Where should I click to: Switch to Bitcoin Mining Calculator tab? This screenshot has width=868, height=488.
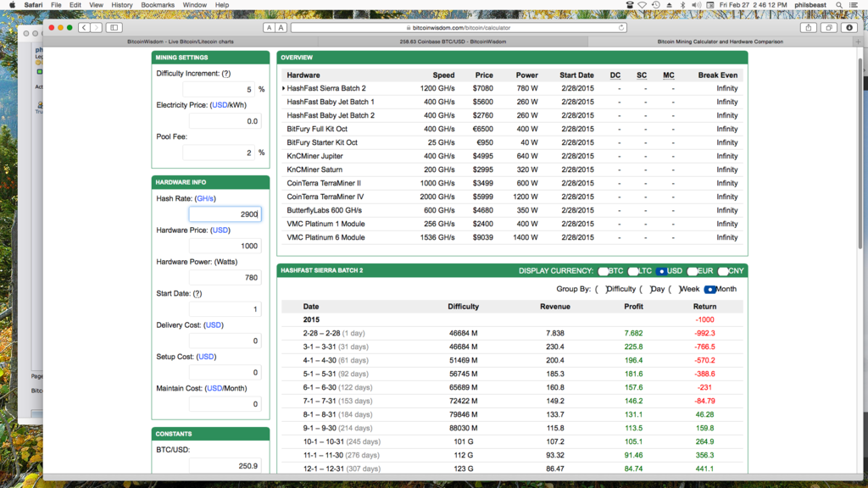[x=721, y=42]
